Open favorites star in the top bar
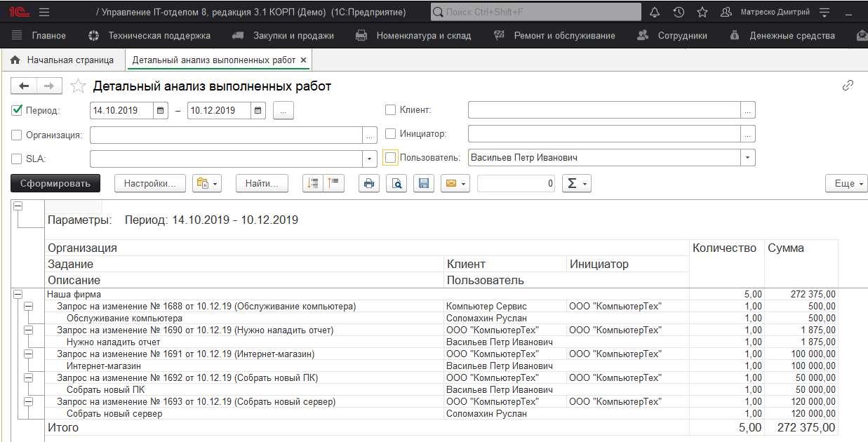868x442 pixels. pyautogui.click(x=702, y=12)
